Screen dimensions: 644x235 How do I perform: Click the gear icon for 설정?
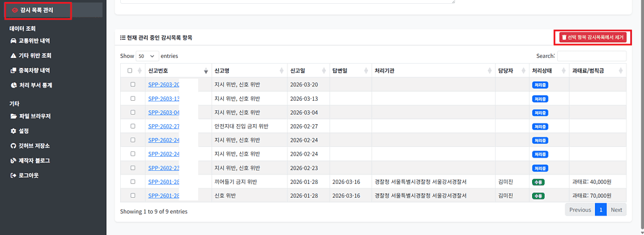13,131
